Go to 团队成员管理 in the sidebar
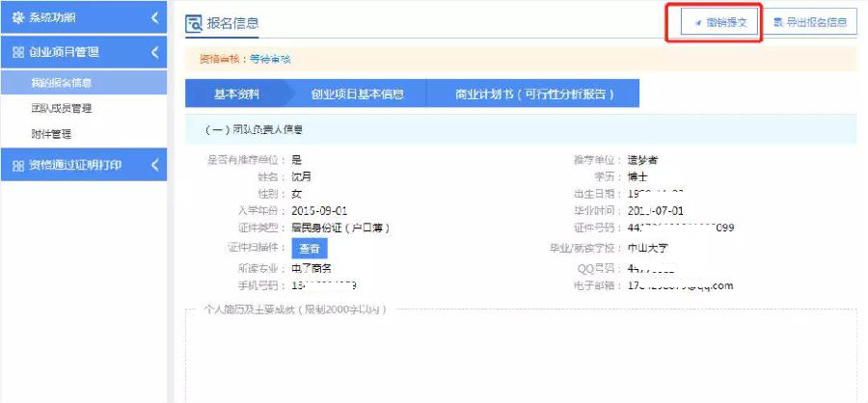The width and height of the screenshot is (868, 403). 62,109
